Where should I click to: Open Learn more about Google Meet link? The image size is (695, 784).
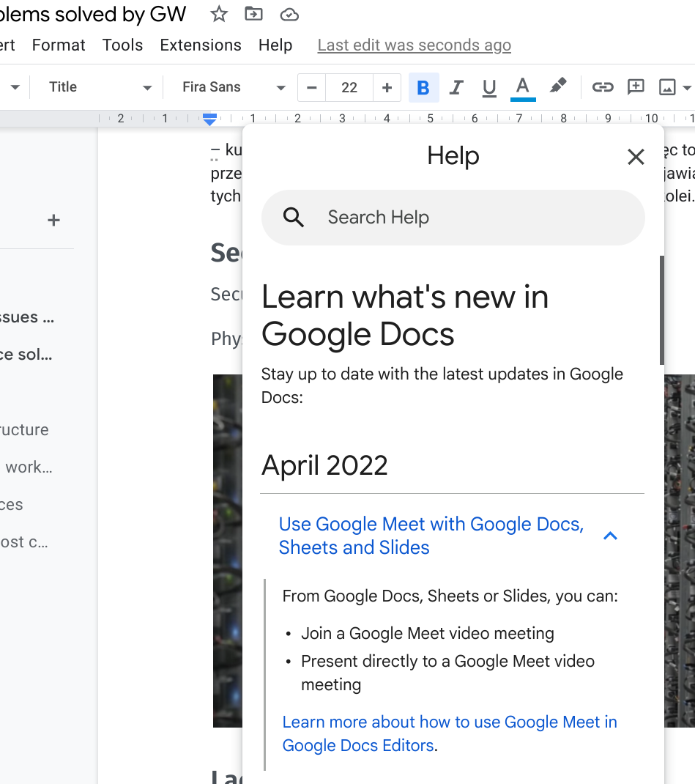[449, 733]
